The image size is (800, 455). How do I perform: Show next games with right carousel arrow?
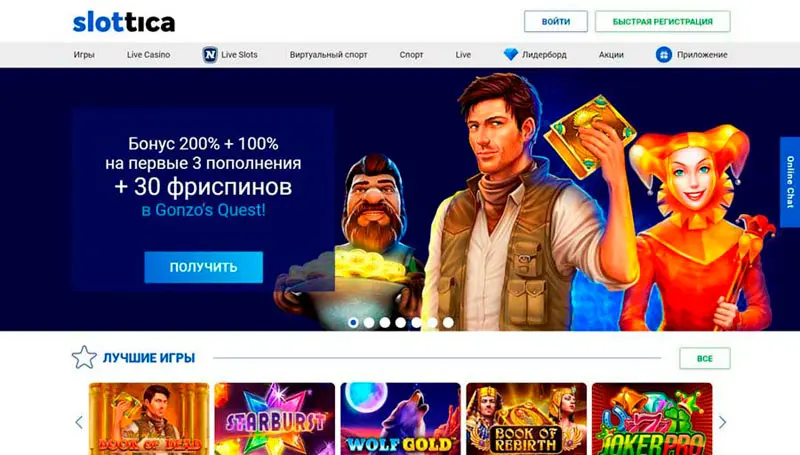(x=722, y=422)
